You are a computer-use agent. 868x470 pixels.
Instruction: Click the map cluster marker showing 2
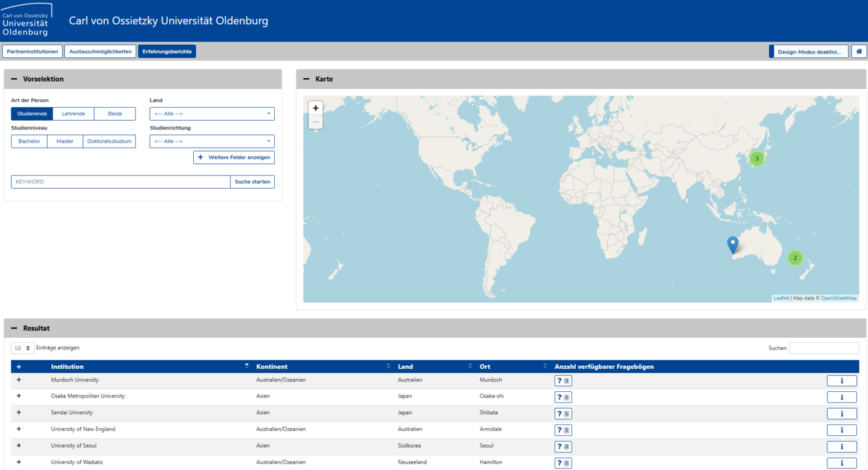coord(795,257)
